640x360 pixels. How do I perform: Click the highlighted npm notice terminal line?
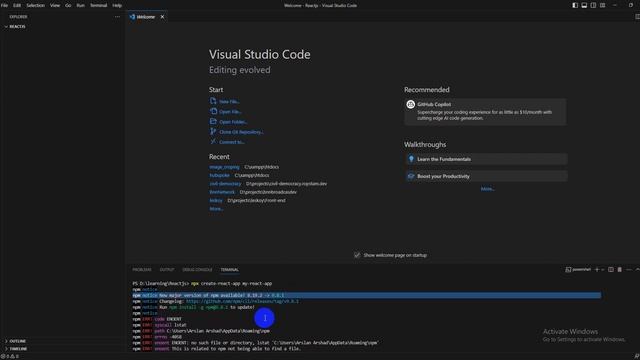367,295
